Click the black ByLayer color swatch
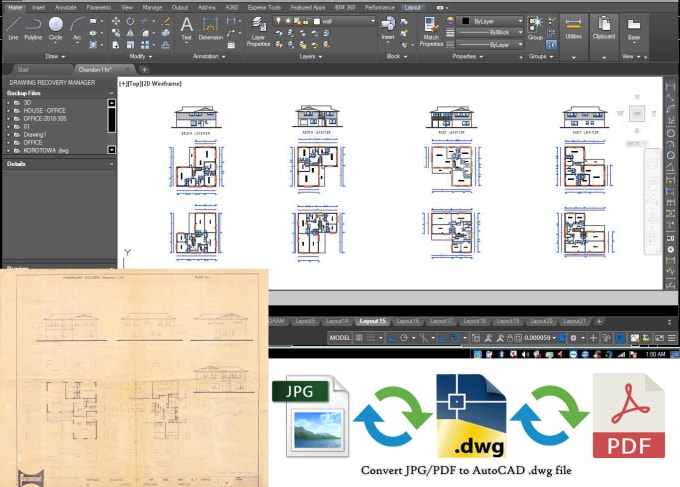This screenshot has height=487, width=680. click(x=466, y=21)
